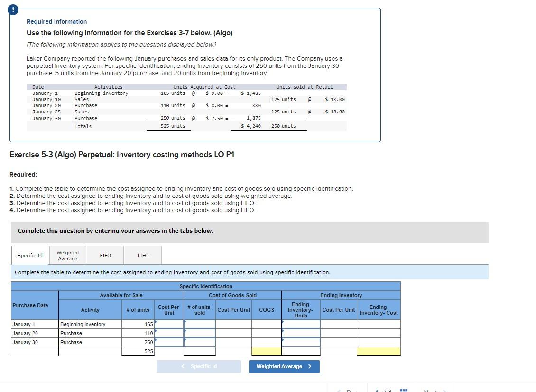Image resolution: width=536 pixels, height=392 pixels.
Task: Click 'Units sold at Retail' header
Action: [x=304, y=87]
